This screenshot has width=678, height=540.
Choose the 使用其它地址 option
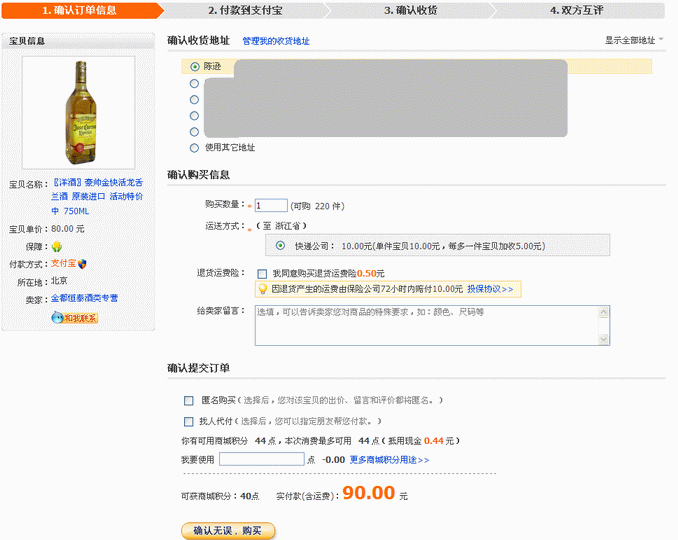coord(194,147)
